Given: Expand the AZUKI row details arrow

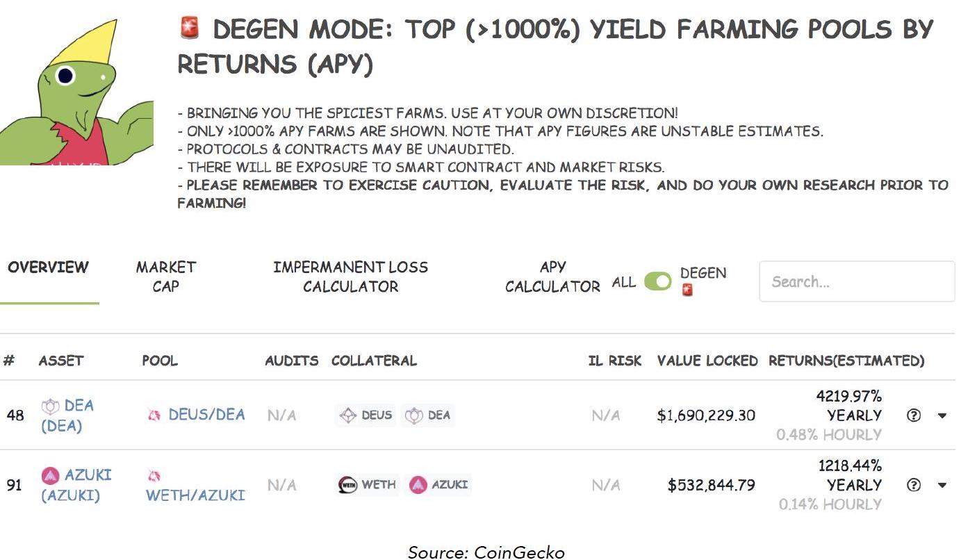Looking at the screenshot, I should click(x=942, y=485).
